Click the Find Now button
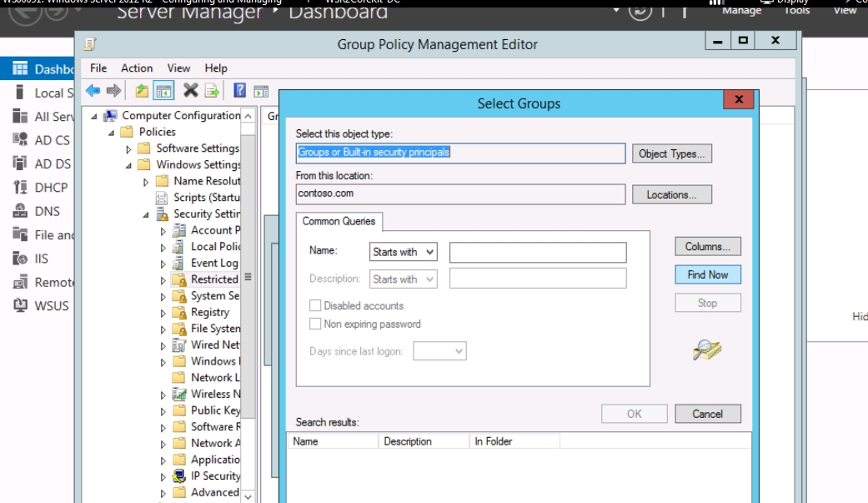 click(x=707, y=274)
